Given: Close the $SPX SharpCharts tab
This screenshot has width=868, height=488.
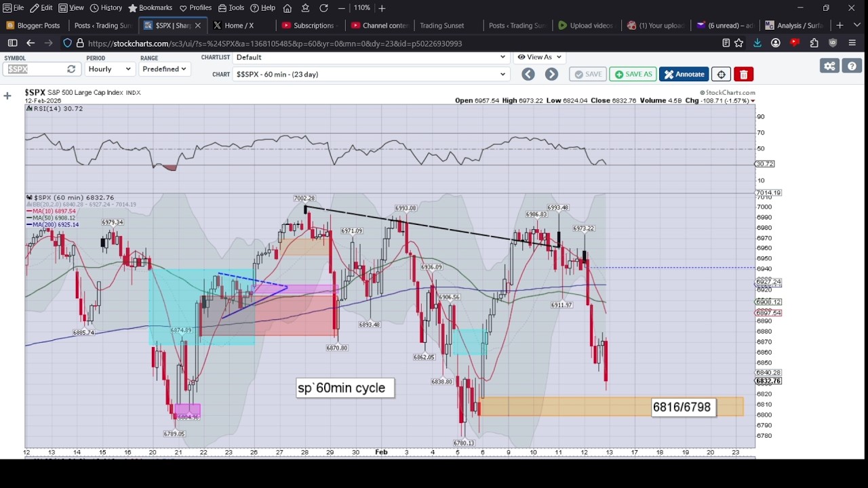Looking at the screenshot, I should [197, 26].
